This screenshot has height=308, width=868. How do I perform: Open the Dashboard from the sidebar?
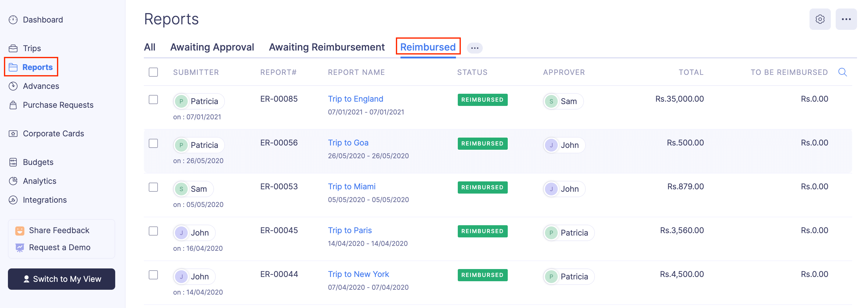tap(42, 19)
